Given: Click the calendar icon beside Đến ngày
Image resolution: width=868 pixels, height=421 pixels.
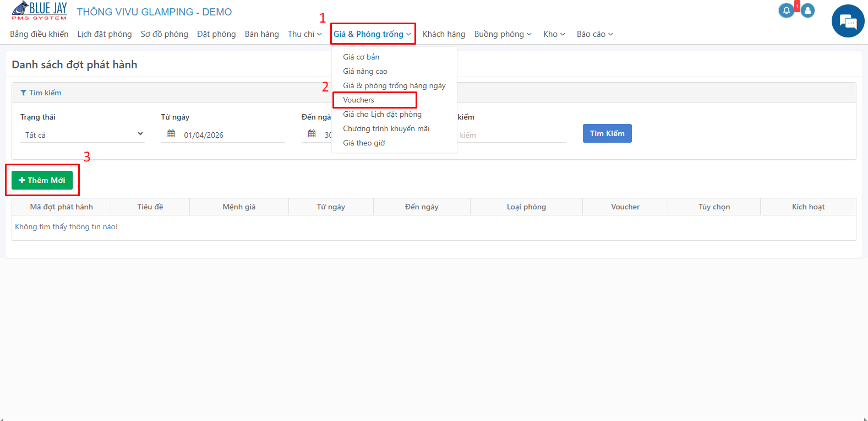Looking at the screenshot, I should point(312,134).
